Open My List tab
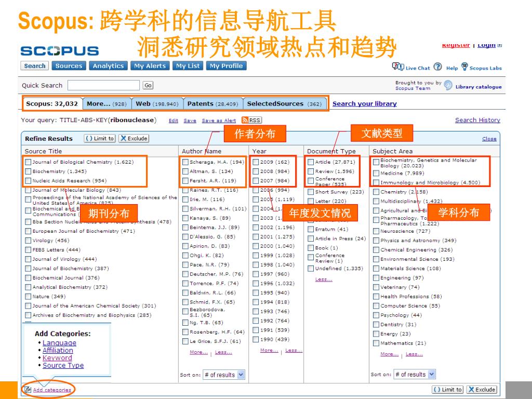This screenshot has height=399, width=532. pos(188,66)
